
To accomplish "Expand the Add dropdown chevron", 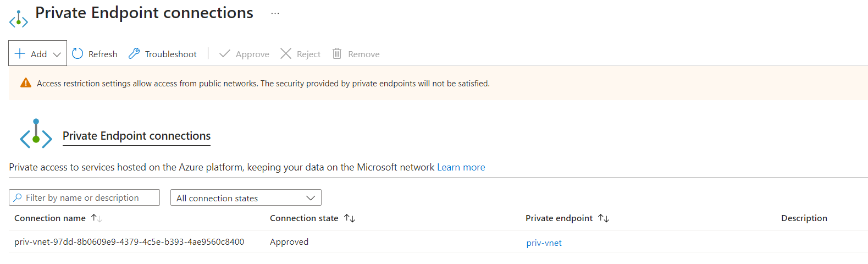I will click(x=57, y=54).
